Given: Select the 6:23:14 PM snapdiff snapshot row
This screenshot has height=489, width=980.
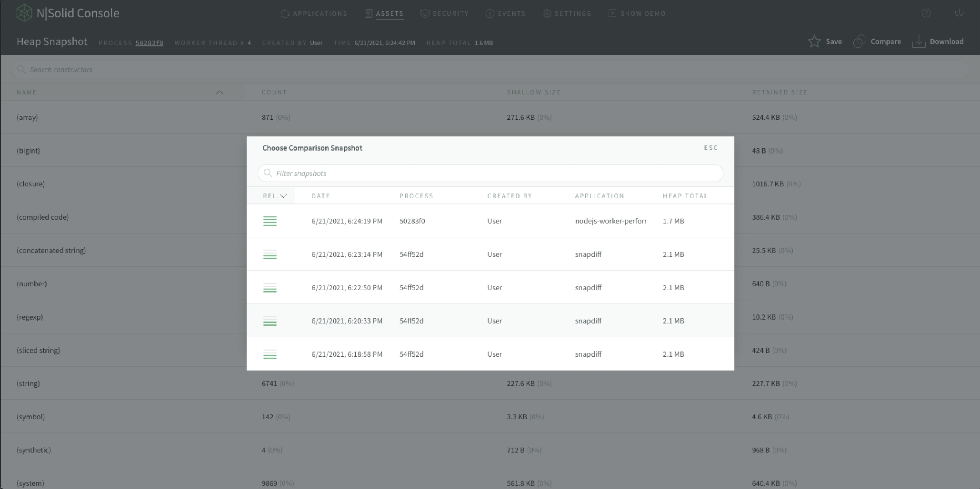Looking at the screenshot, I should (490, 254).
